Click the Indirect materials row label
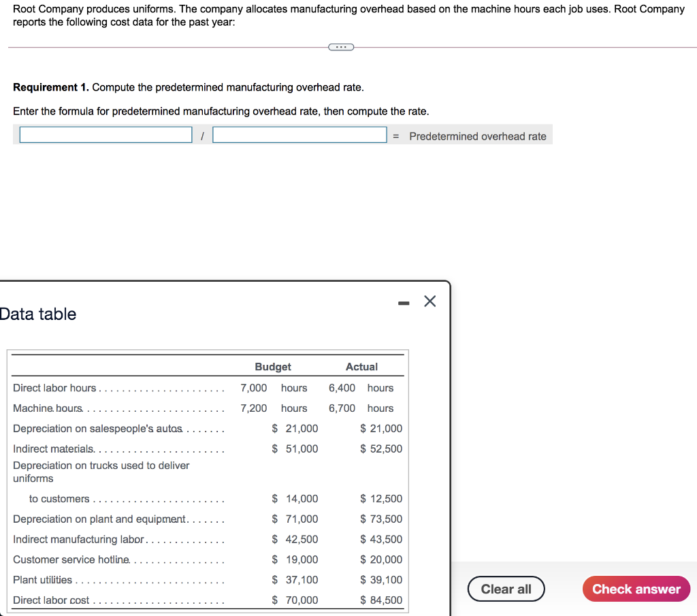 [x=53, y=449]
